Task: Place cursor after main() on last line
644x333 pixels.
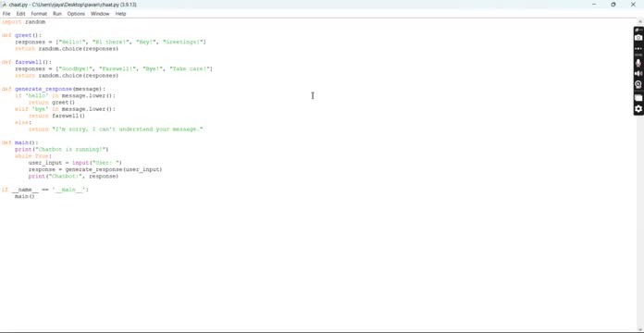Action: [x=35, y=196]
